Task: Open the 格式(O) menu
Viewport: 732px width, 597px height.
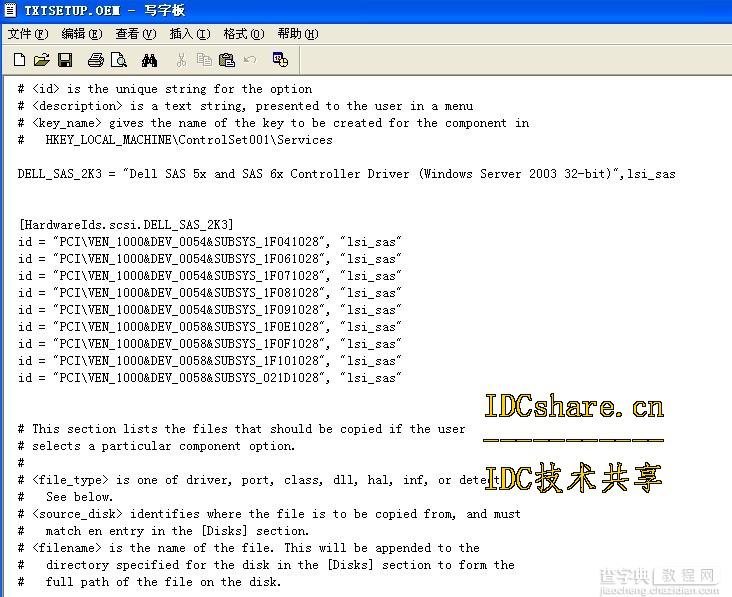Action: pos(244,34)
